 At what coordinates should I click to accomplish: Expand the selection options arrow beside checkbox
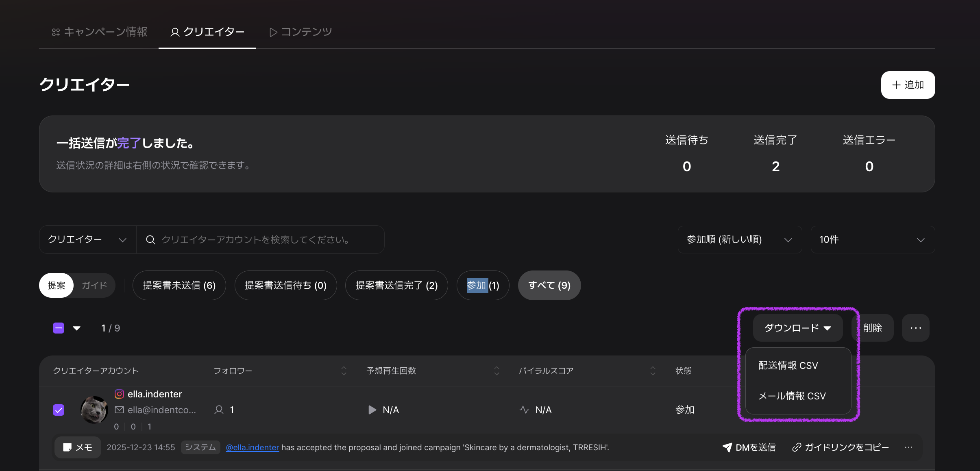coord(76,328)
